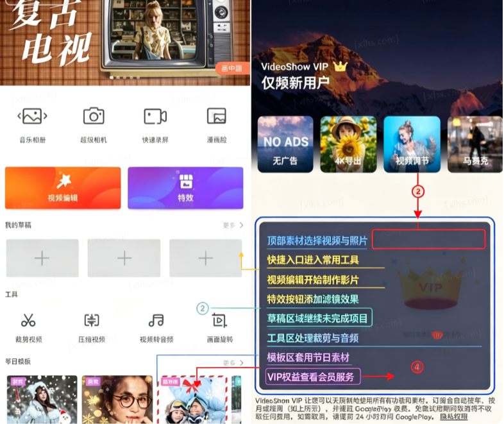Open the underlined link ending the disclaimer
The image size is (504, 424).
click(453, 416)
